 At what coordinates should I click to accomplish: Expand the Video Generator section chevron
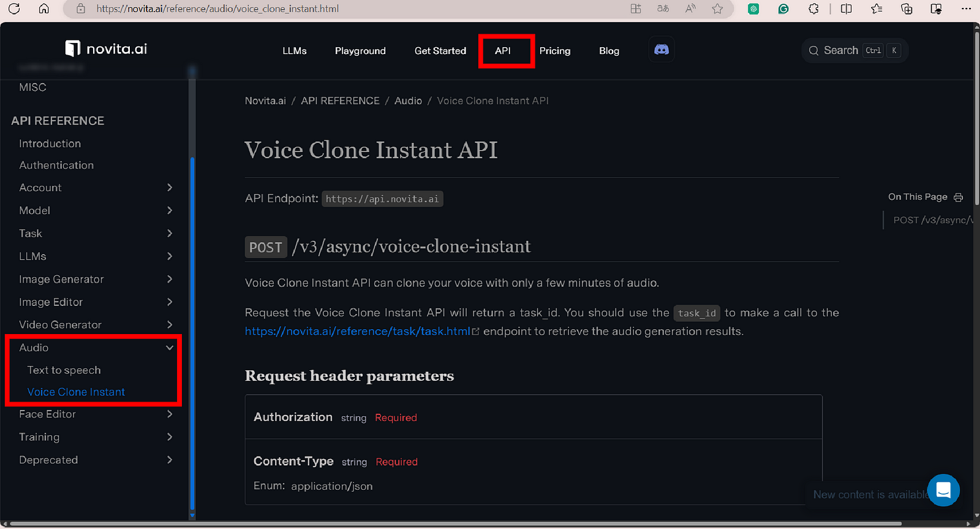click(x=170, y=324)
